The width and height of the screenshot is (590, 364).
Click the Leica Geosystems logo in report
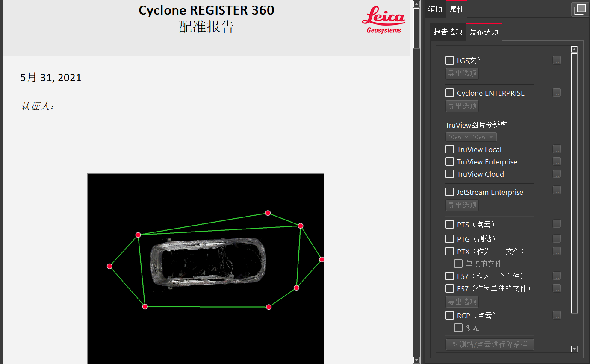tap(383, 20)
